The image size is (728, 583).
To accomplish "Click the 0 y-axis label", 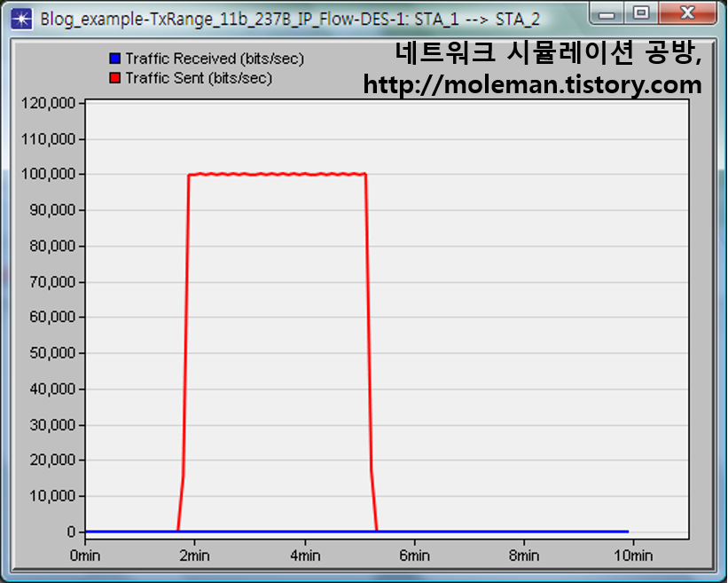I will pos(71,532).
